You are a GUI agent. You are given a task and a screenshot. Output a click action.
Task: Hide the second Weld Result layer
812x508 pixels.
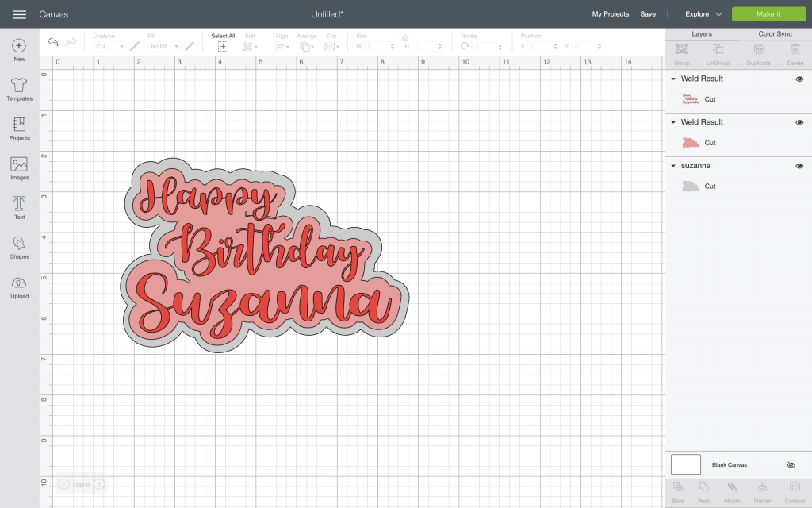click(799, 122)
